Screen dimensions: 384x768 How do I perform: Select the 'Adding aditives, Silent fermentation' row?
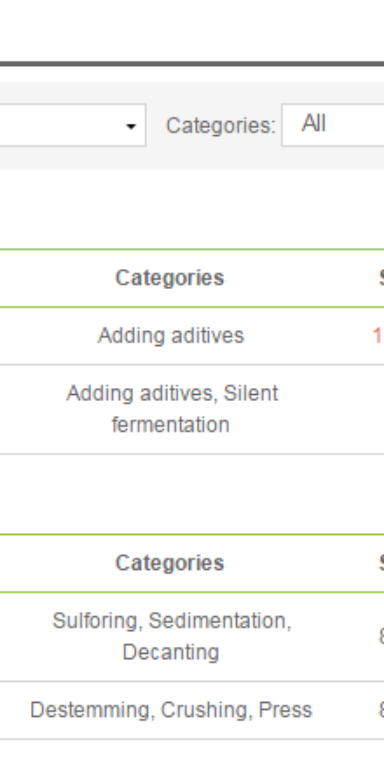pos(192,409)
